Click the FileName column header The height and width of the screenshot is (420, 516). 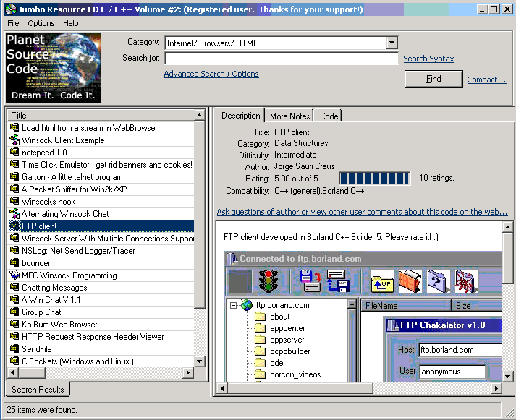[406, 306]
